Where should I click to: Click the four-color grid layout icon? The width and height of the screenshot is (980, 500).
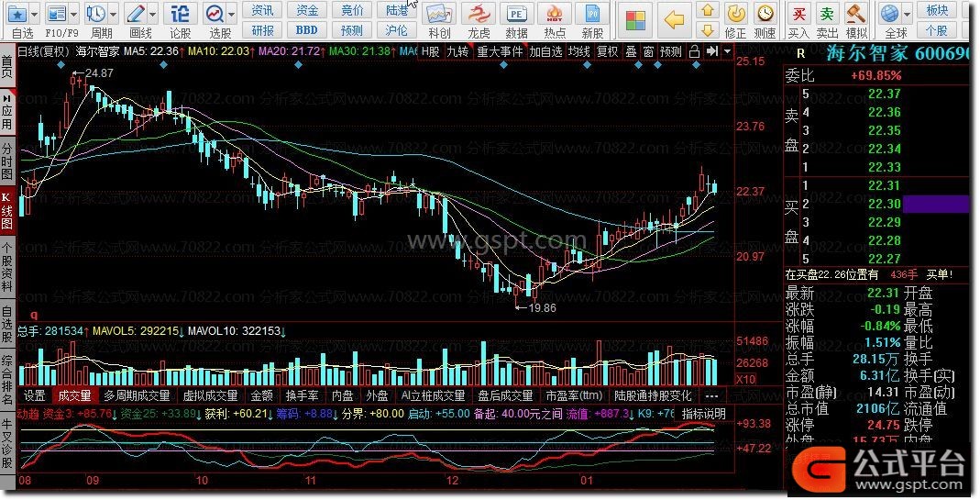[x=635, y=20]
